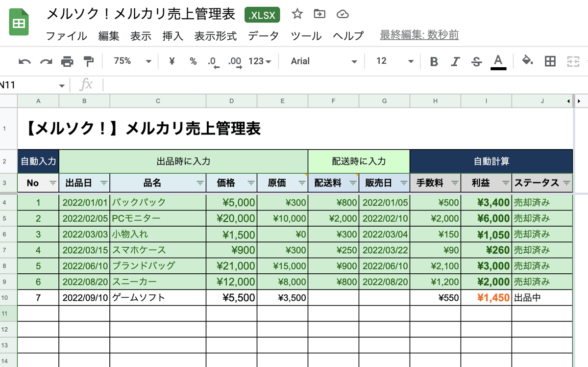Click the Print icon
This screenshot has height=367, width=588.
click(67, 61)
